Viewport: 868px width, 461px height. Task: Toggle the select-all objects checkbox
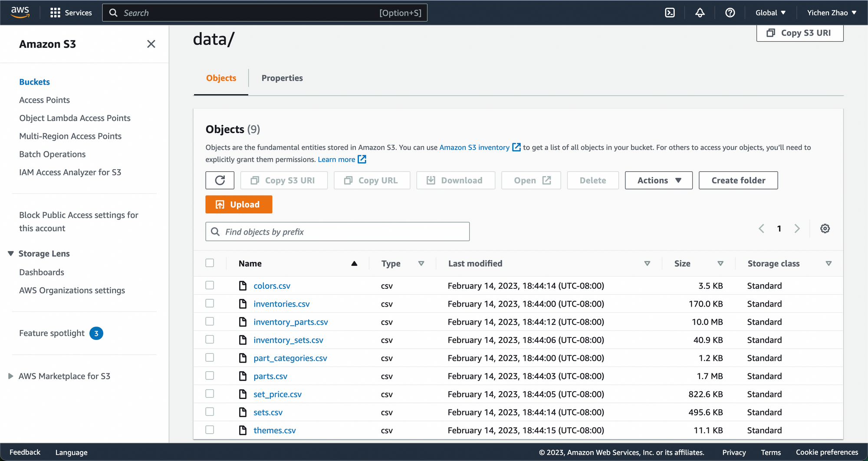click(x=210, y=263)
